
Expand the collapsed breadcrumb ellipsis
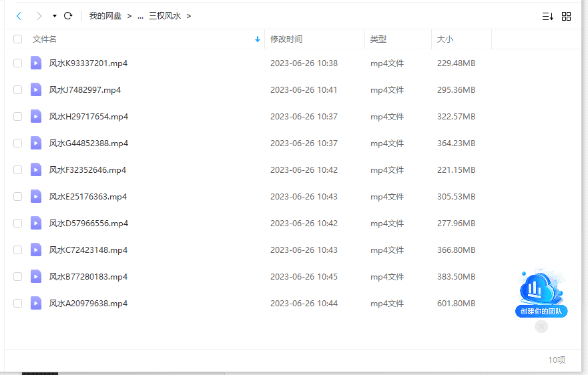(140, 16)
